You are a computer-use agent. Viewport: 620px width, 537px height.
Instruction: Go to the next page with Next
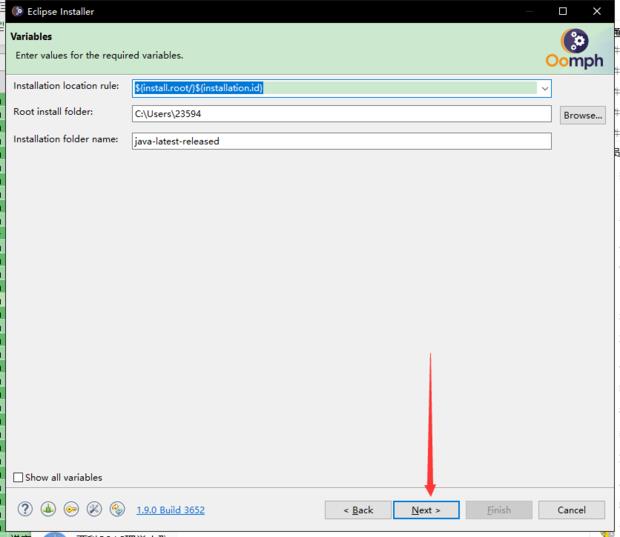tap(425, 510)
